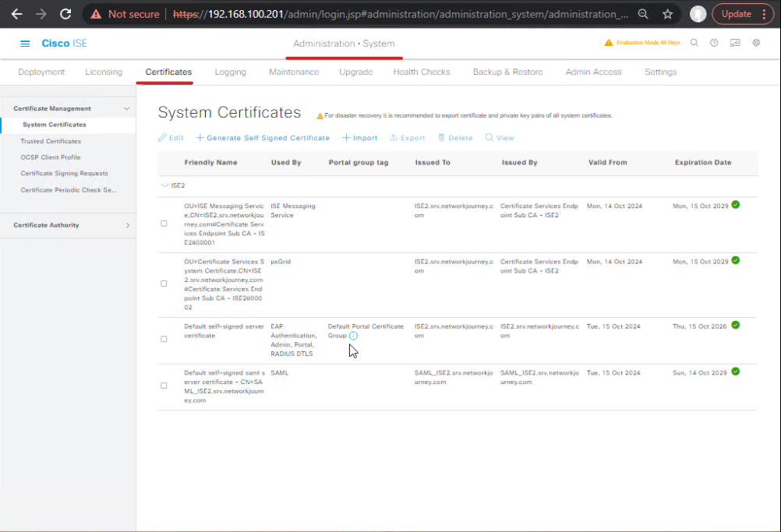This screenshot has width=781, height=532.
Task: Click the 'Thu, 15 Oct 2026' expiration date
Action: click(699, 326)
